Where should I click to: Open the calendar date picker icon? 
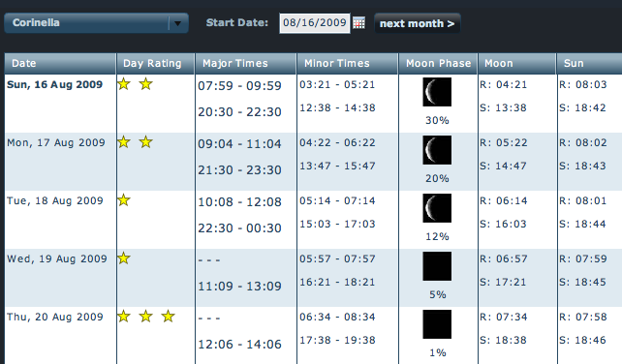(x=359, y=23)
